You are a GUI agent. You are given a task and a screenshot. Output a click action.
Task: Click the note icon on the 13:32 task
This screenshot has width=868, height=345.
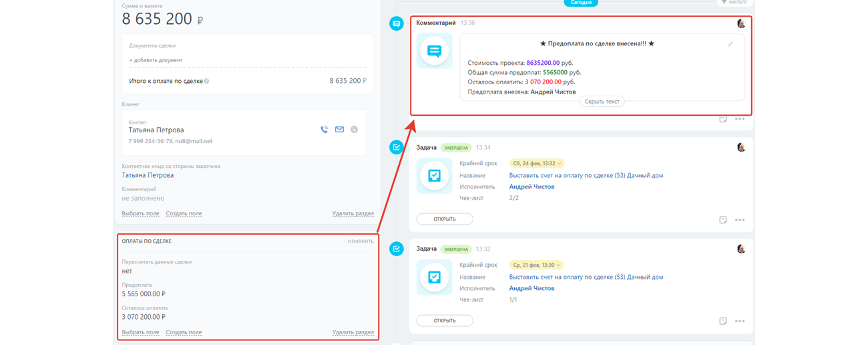pos(723,322)
